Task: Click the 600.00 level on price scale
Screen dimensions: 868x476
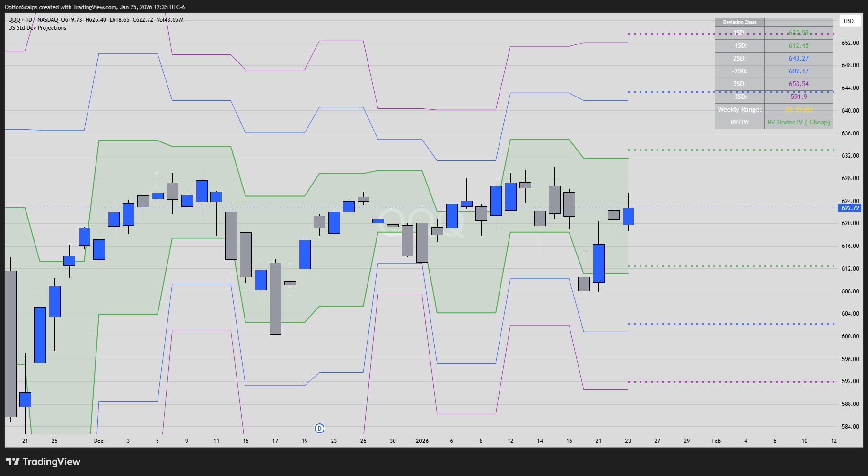Action: (x=850, y=336)
